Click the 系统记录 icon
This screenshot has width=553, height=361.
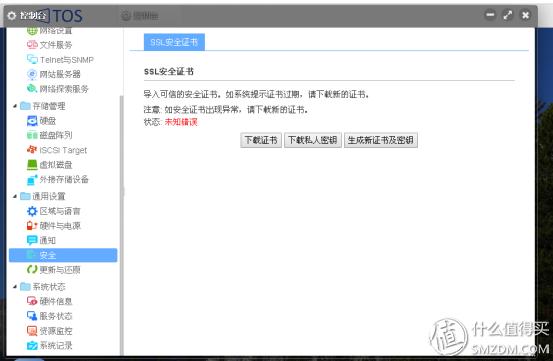32,345
